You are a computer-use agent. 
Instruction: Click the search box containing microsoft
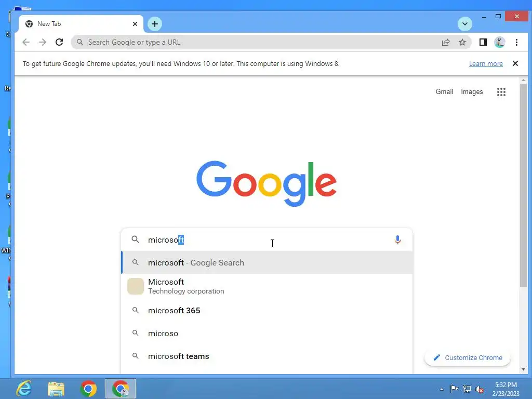pyautogui.click(x=267, y=240)
